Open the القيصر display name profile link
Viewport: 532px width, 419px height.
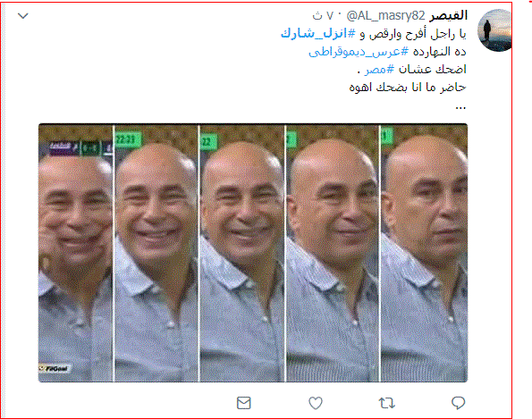click(x=448, y=15)
